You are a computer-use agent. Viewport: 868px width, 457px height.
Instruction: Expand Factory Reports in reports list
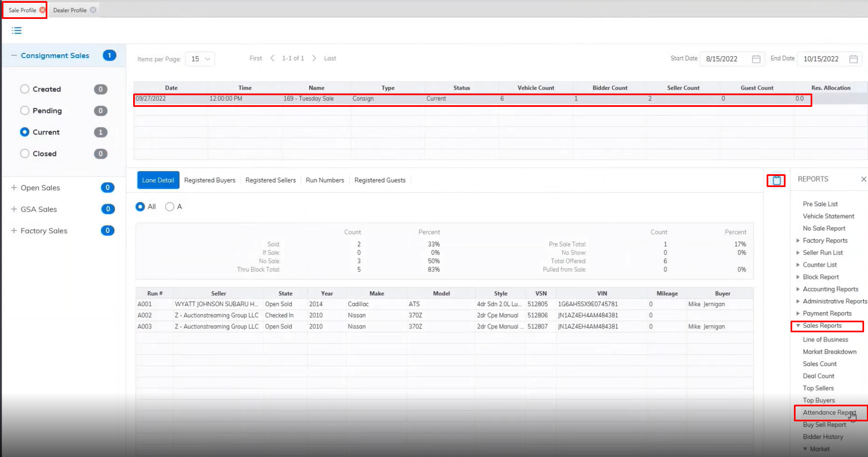pos(798,240)
